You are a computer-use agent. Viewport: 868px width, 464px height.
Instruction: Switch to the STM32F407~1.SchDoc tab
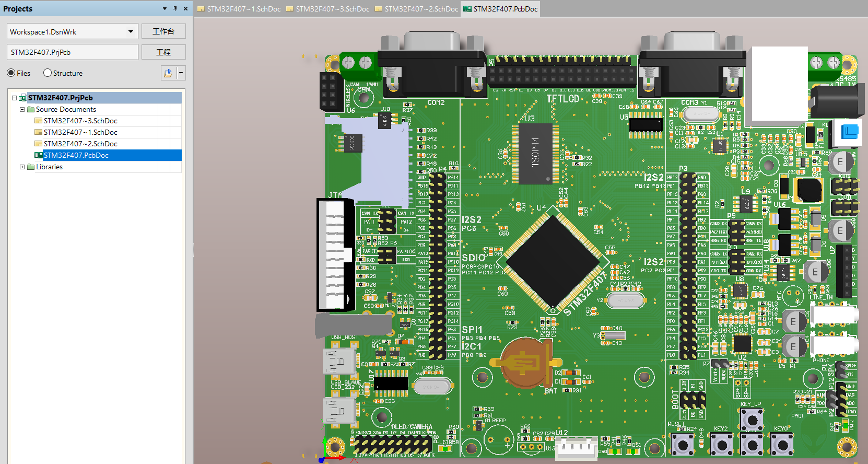click(x=239, y=9)
